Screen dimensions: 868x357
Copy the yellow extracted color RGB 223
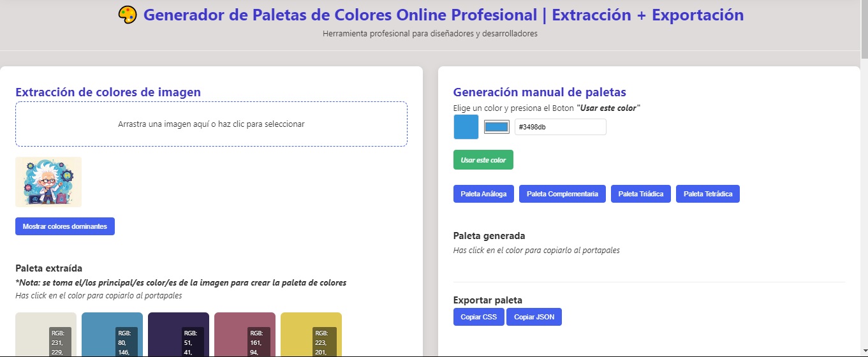[311, 334]
